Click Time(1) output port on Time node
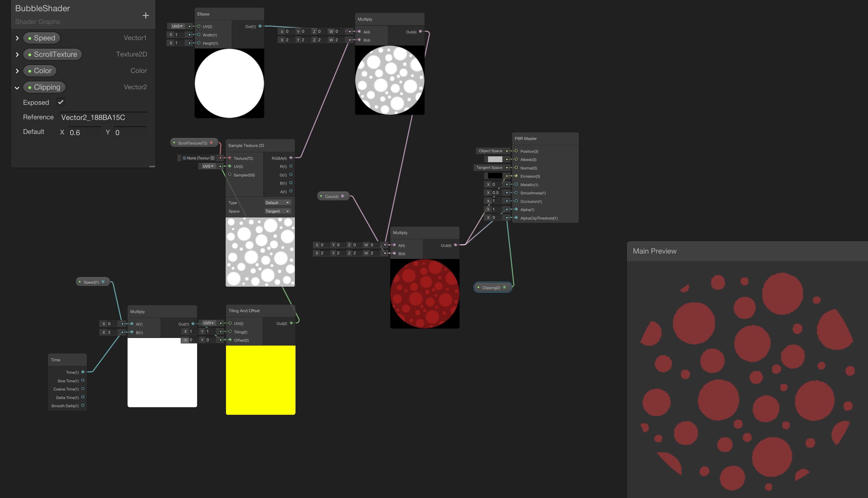The width and height of the screenshot is (868, 498). 83,372
